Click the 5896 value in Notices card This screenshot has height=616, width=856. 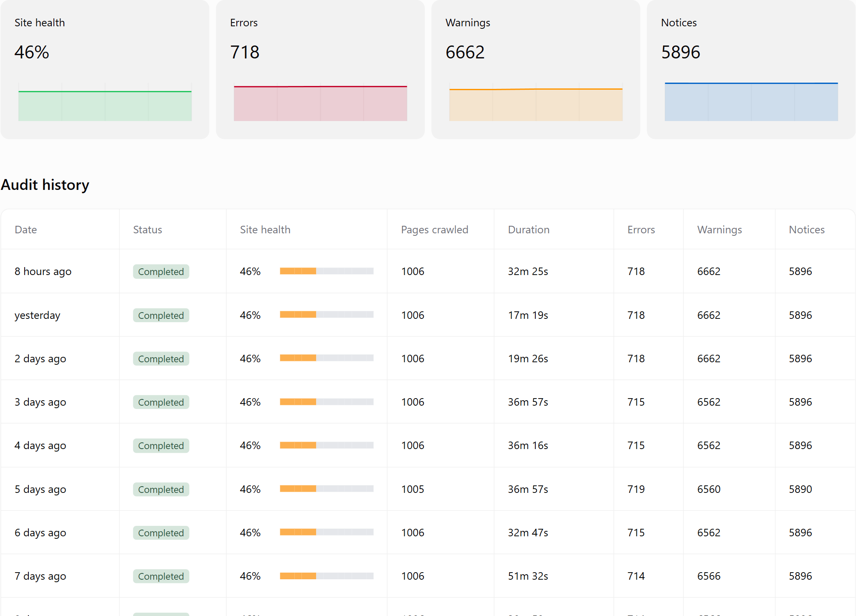point(681,52)
